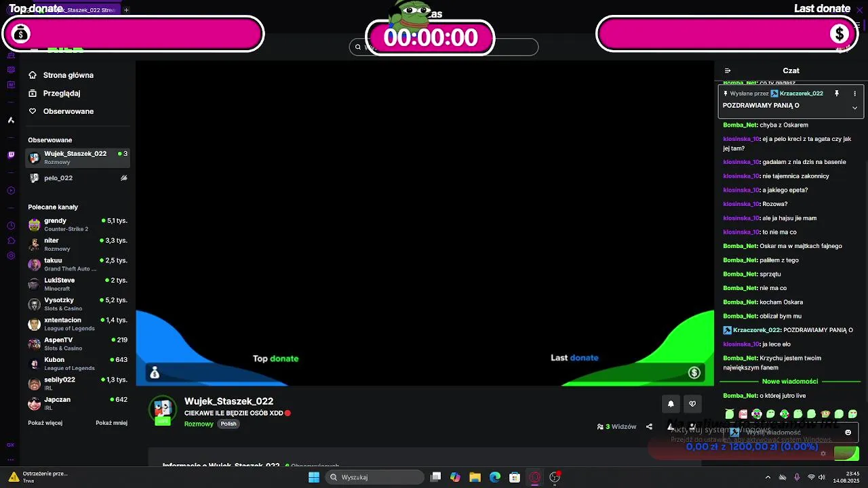
Task: Show hidden system tray icons
Action: tap(768, 477)
